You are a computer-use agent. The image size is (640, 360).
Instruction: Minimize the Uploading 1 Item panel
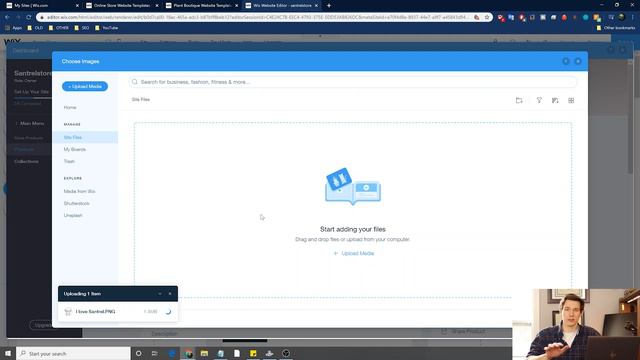click(160, 293)
